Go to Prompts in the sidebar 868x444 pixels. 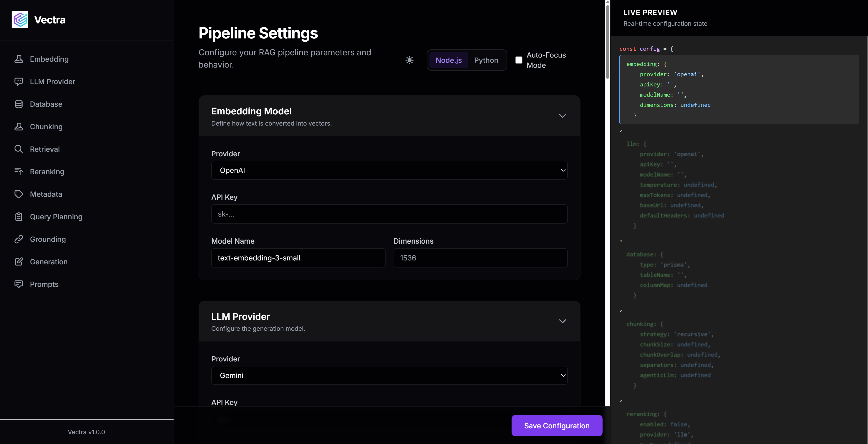pyautogui.click(x=44, y=284)
